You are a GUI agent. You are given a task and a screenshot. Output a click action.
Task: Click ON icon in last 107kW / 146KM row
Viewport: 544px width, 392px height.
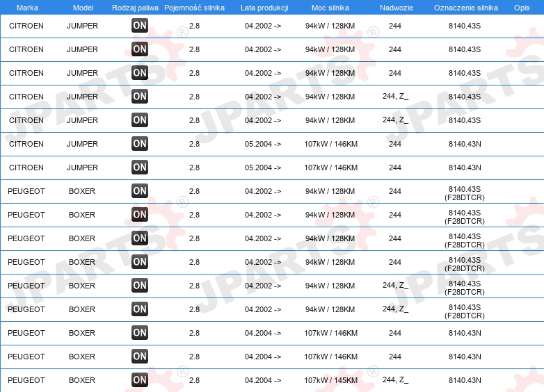[140, 356]
